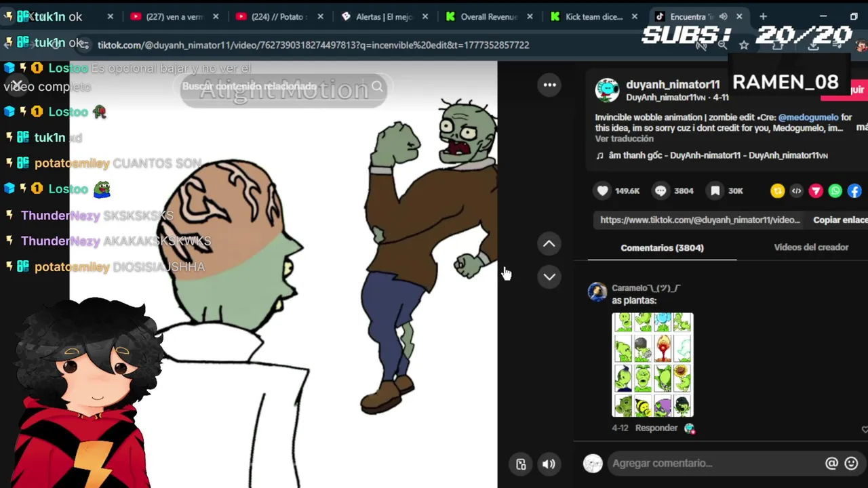The image size is (868, 488).
Task: Go to next video with down arrow
Action: pos(549,277)
